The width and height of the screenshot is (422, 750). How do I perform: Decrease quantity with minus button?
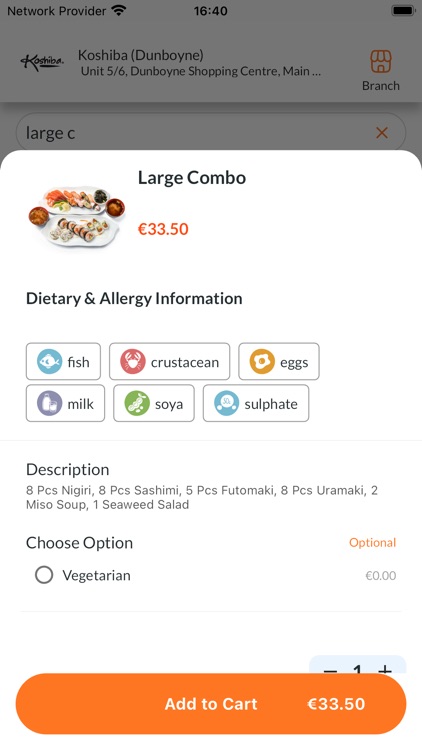pos(330,669)
